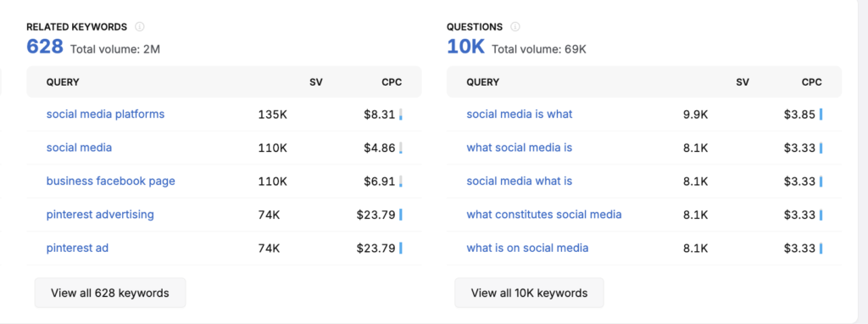Click the QUERY header in Questions table

coord(482,82)
